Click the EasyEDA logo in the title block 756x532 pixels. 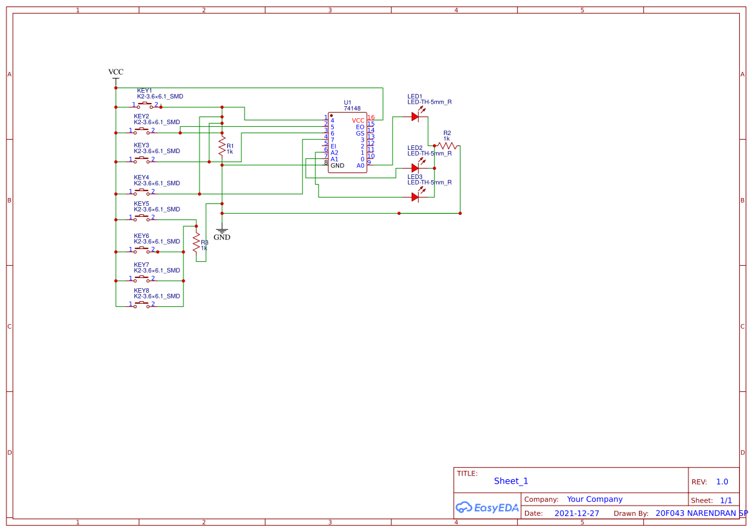click(487, 508)
